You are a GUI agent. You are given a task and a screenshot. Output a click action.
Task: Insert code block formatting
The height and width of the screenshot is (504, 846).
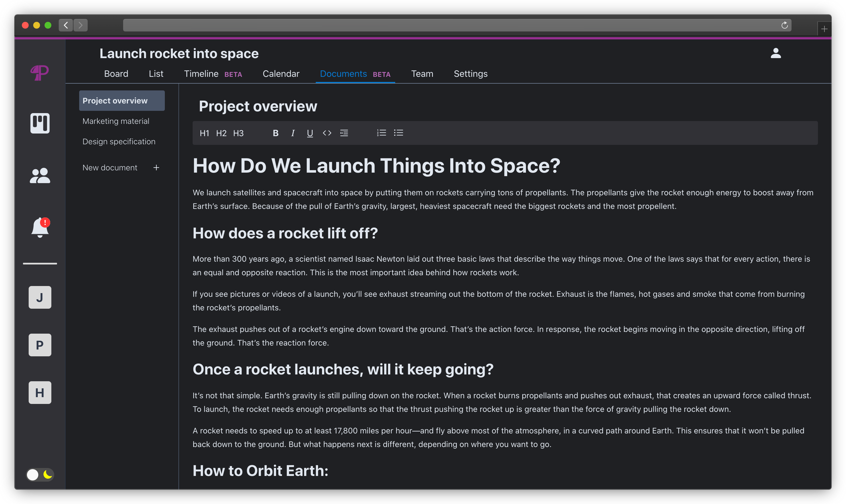click(x=327, y=133)
